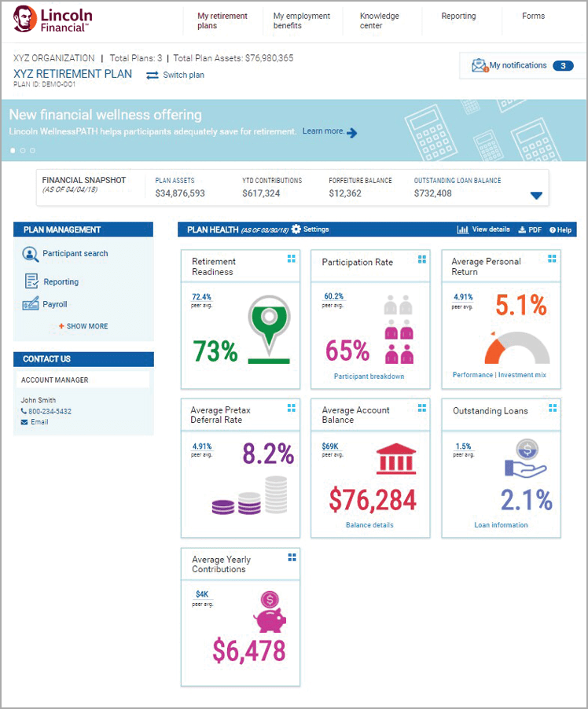Click the Participant search icon
Image resolution: width=588 pixels, height=709 pixels.
(31, 254)
